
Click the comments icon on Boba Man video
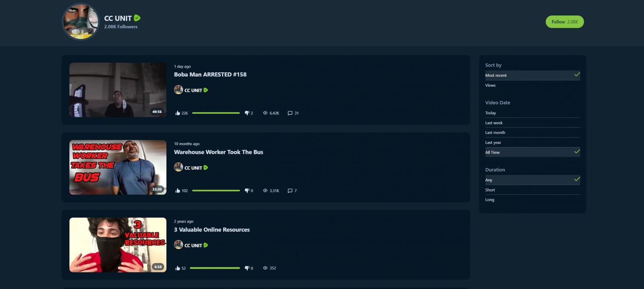[x=290, y=113]
